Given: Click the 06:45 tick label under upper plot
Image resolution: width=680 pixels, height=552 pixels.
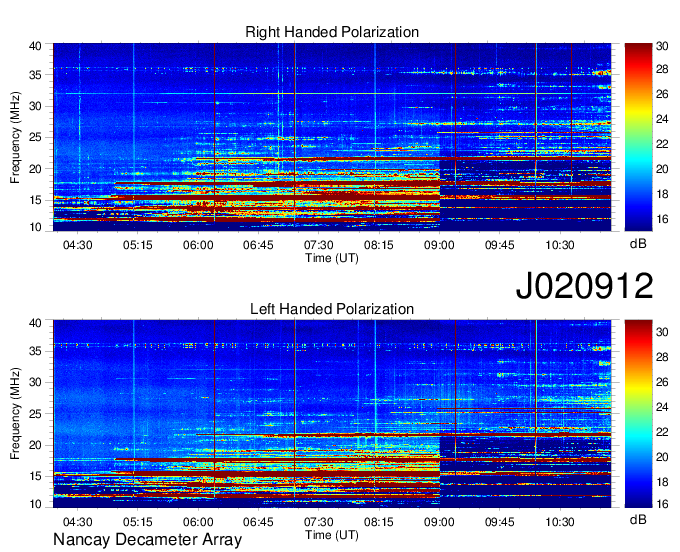Looking at the screenshot, I should [258, 245].
